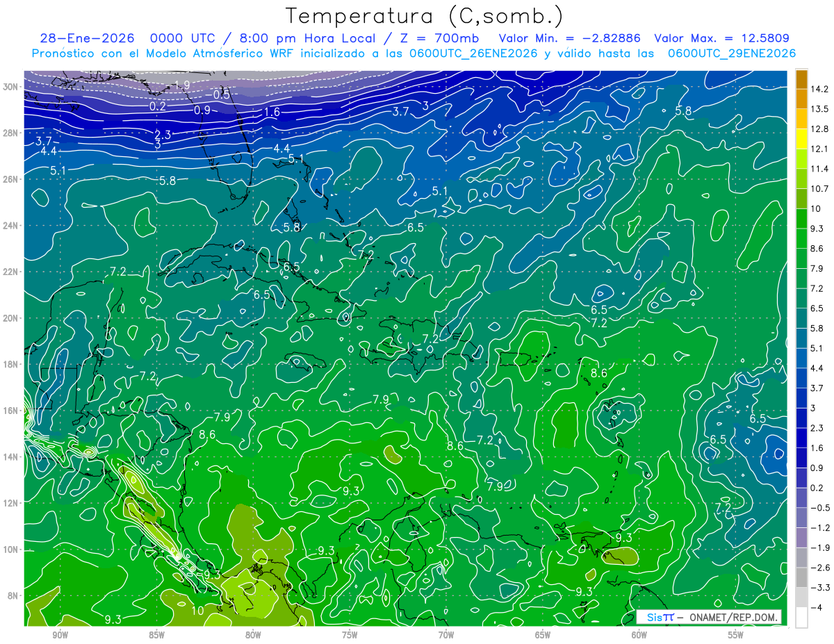Viewport: 834px width, 644px height.
Task: Click the '-2.6' color legend label
Action: click(x=819, y=568)
